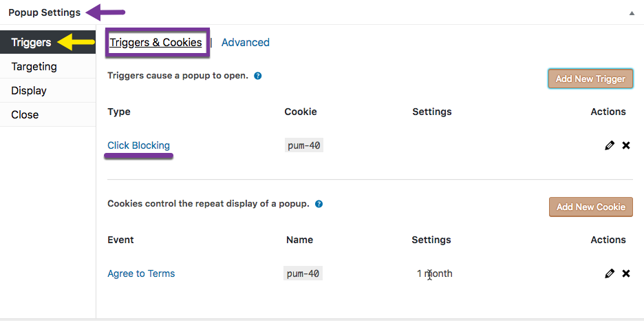Select the Triggers & Cookies sub-tab
This screenshot has width=644, height=321.
[156, 42]
